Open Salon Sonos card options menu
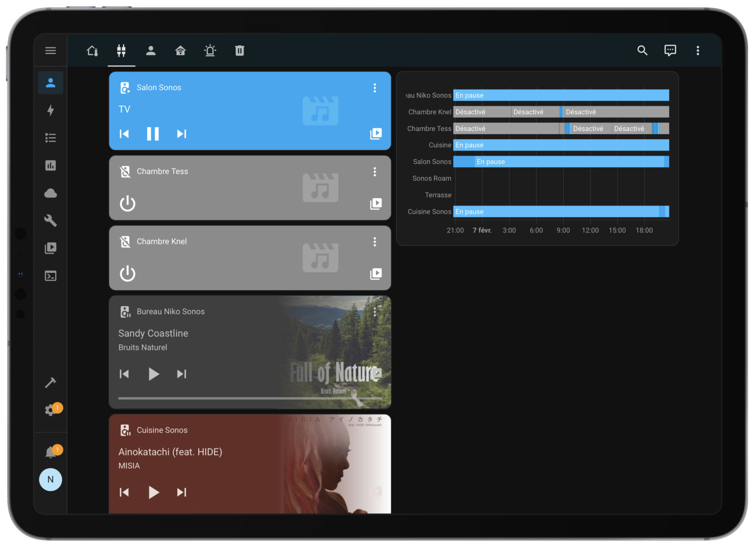Image resolution: width=756 pixels, height=548 pixels. pyautogui.click(x=375, y=88)
